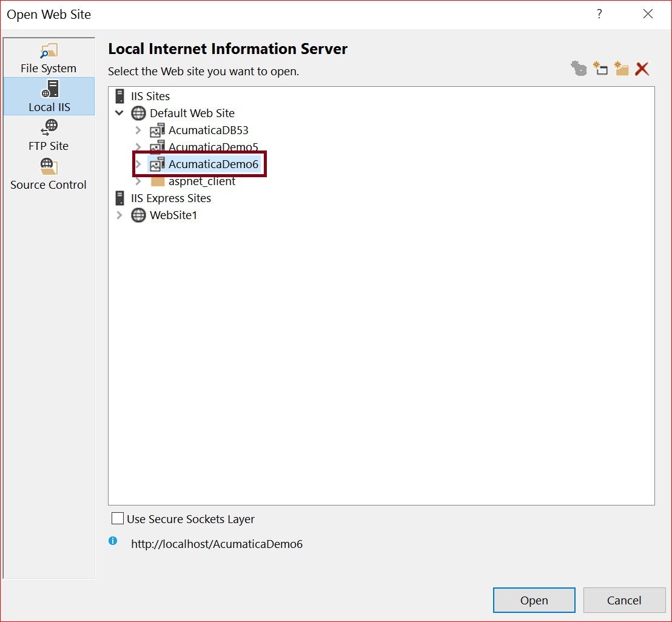Screen dimensions: 672x622
Task: Select the AcumaticaDemo6 tree item
Action: pyautogui.click(x=213, y=164)
